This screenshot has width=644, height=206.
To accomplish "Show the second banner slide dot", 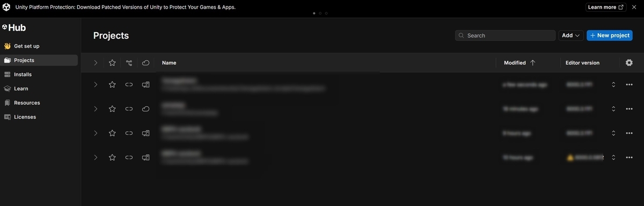I will click(320, 13).
